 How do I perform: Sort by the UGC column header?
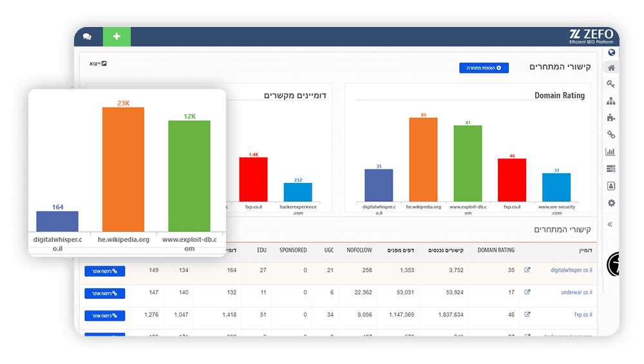(329, 250)
